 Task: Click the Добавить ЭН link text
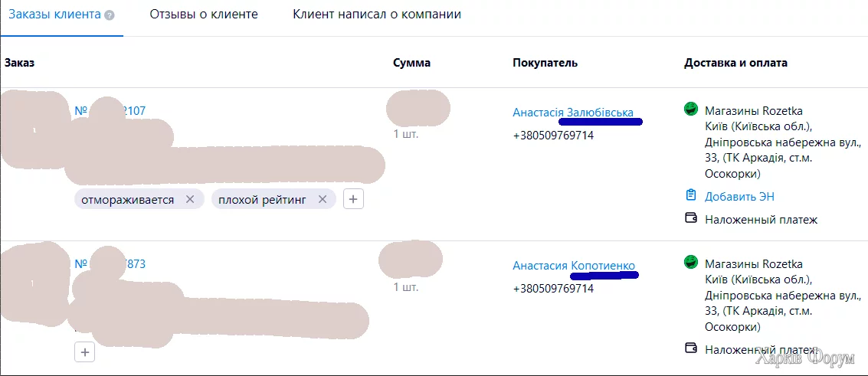(739, 196)
